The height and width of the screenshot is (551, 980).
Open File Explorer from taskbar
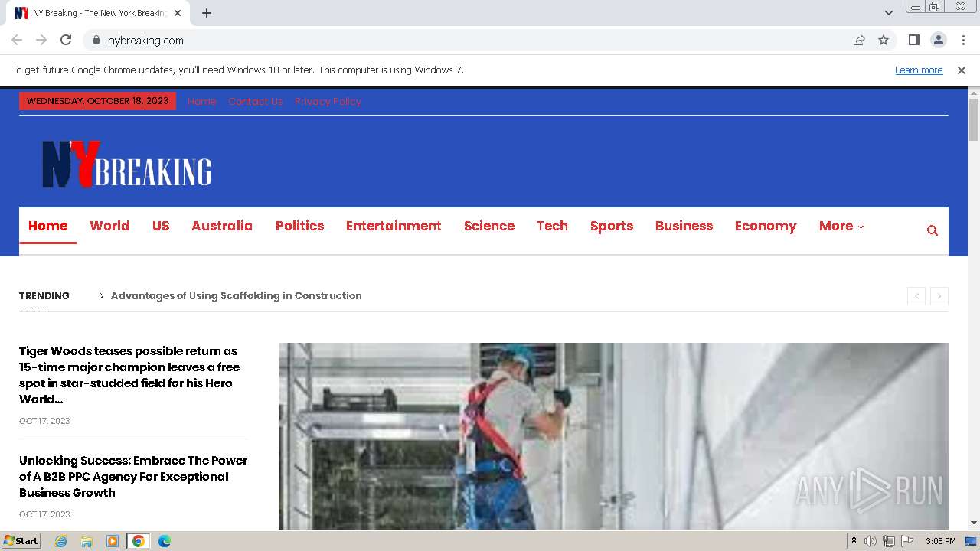pyautogui.click(x=87, y=541)
